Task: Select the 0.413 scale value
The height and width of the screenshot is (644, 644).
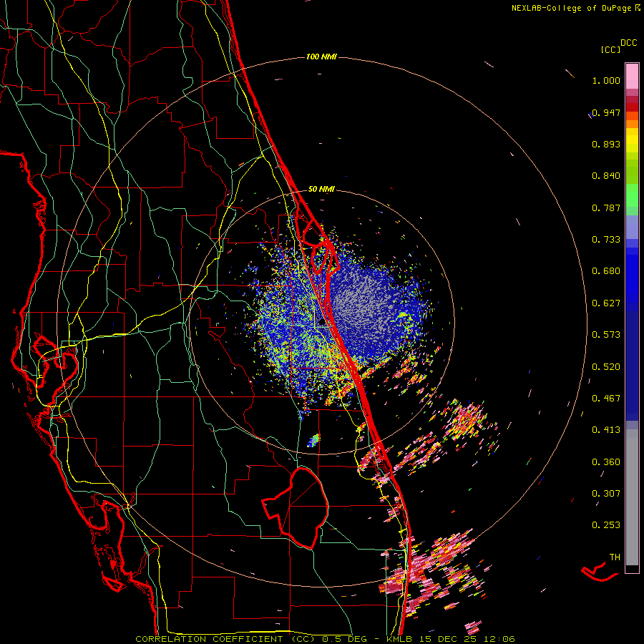Action: (606, 431)
